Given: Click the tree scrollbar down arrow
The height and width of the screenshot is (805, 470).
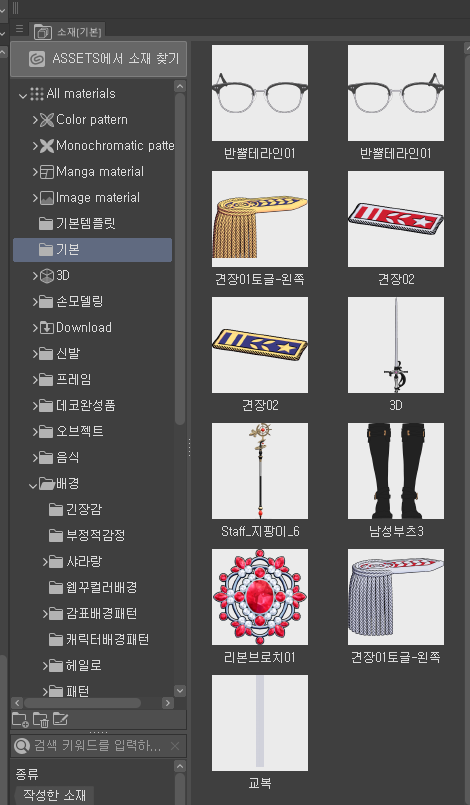Looking at the screenshot, I should pyautogui.click(x=180, y=691).
